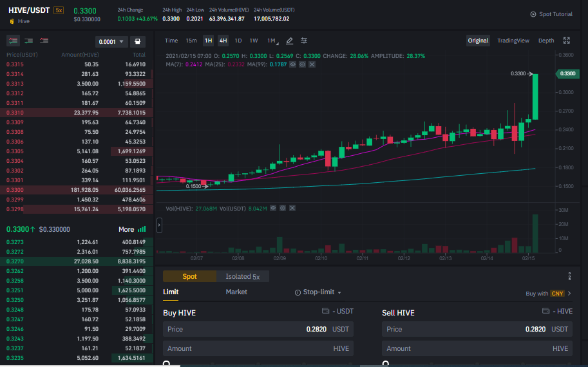The height and width of the screenshot is (367, 588).
Task: Click the Hive coin info icon
Action: [x=12, y=21]
